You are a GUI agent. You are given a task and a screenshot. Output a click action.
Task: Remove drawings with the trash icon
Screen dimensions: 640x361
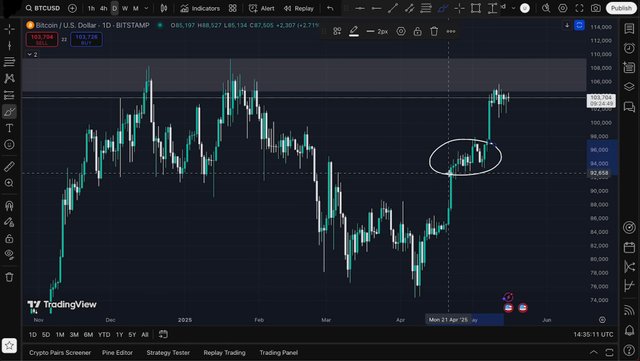(x=9, y=277)
